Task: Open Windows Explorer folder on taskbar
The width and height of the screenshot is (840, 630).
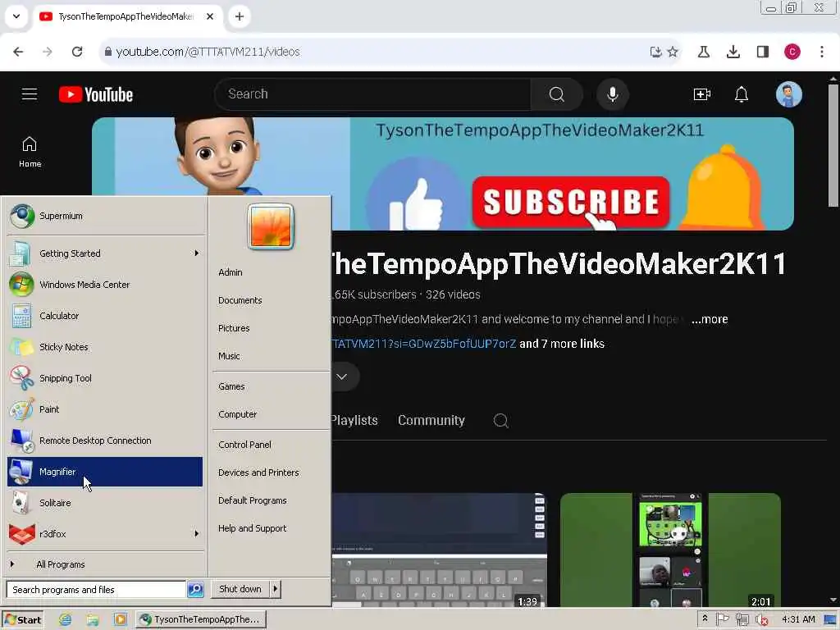Action: pos(93,620)
